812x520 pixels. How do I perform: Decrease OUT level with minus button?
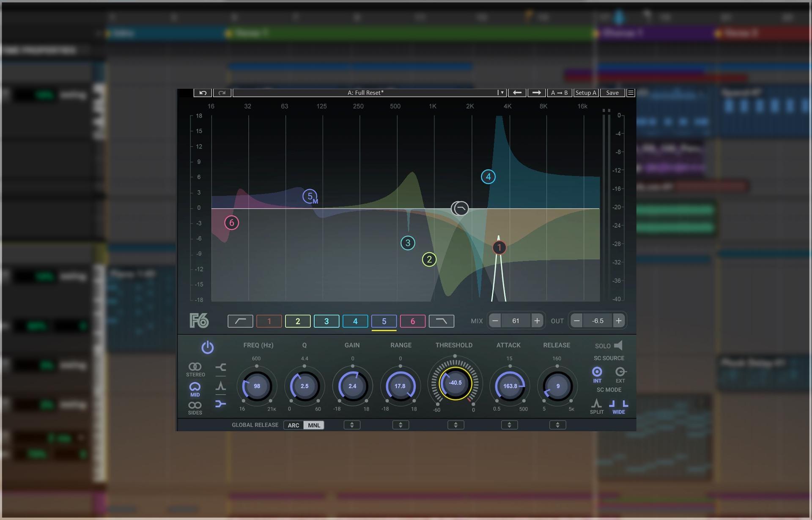(576, 321)
